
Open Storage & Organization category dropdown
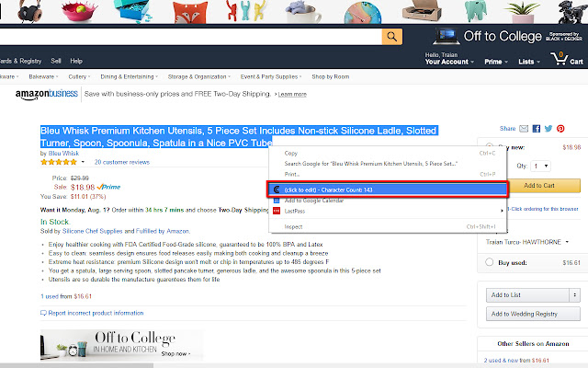coord(199,76)
